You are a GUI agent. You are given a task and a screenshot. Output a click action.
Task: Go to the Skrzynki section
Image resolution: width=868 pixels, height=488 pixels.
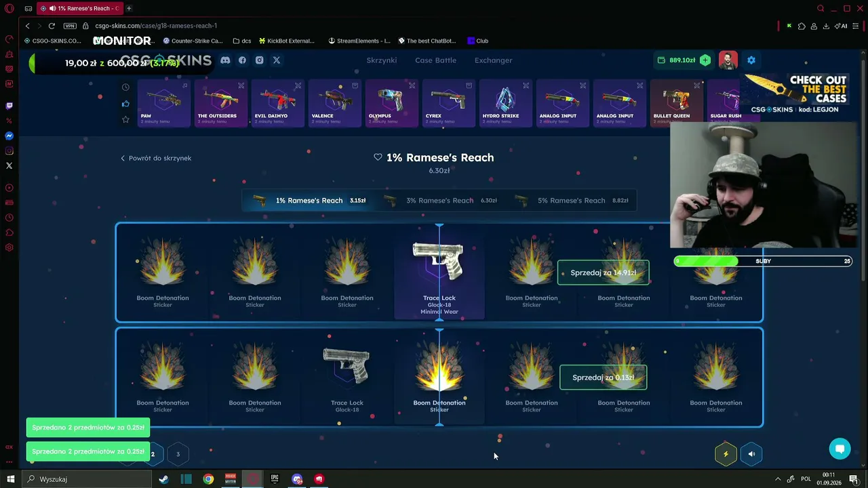tap(382, 60)
